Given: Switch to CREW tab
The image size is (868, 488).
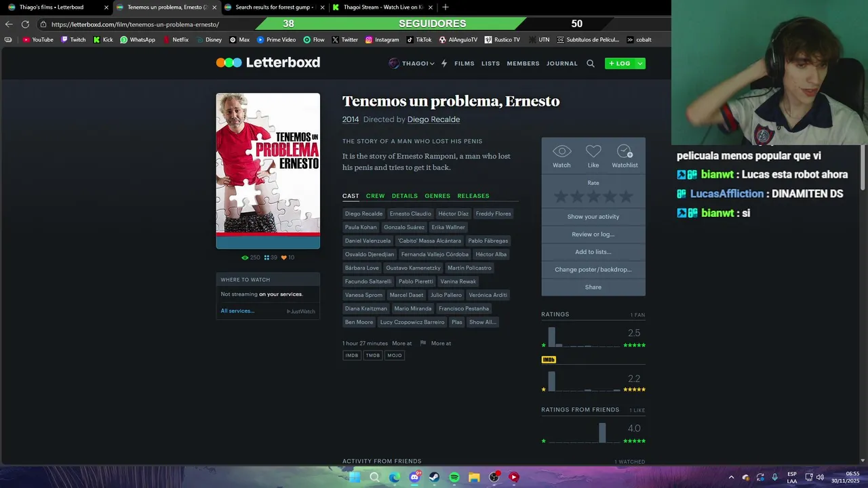Looking at the screenshot, I should coord(375,196).
